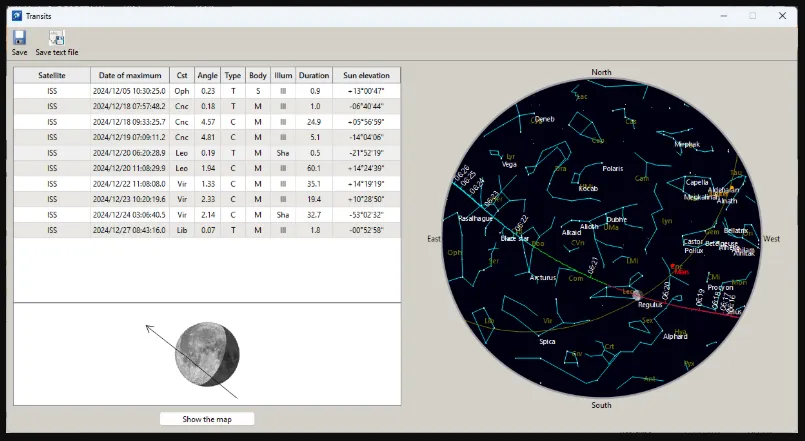
Task: Click the Satellite column header
Action: point(52,75)
